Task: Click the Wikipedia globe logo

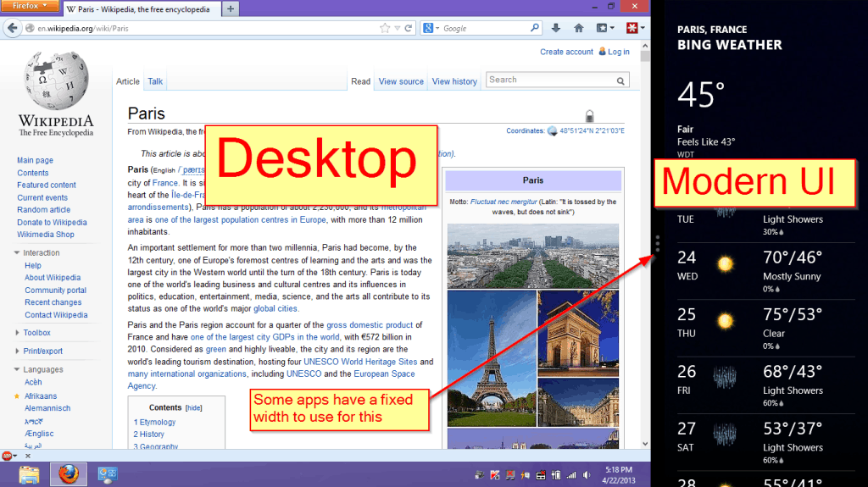Action: 56,80
